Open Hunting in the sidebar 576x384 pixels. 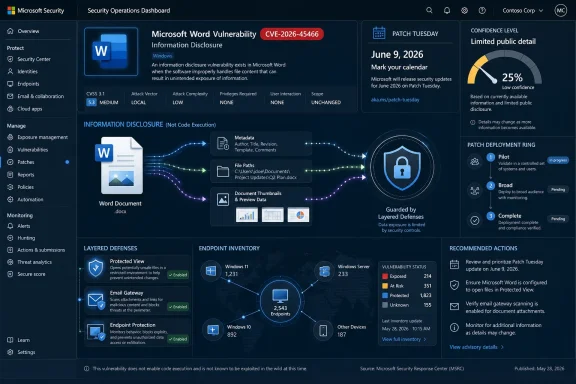(21, 238)
